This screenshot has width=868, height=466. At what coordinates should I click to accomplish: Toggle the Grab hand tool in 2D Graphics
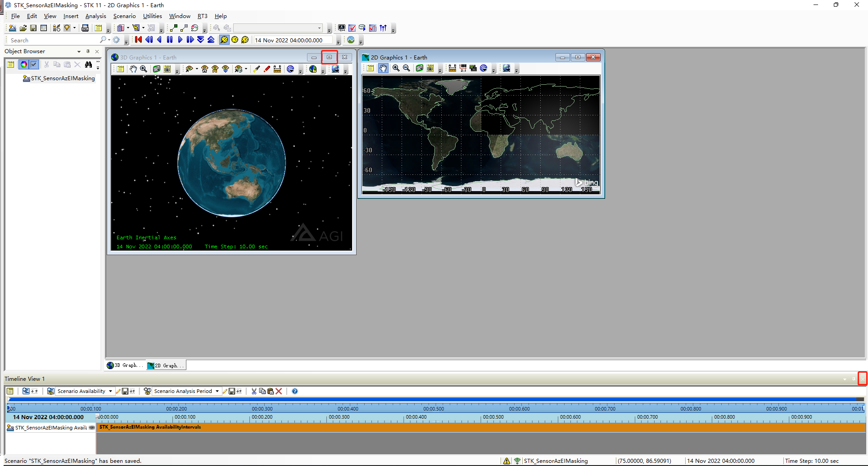tap(383, 69)
